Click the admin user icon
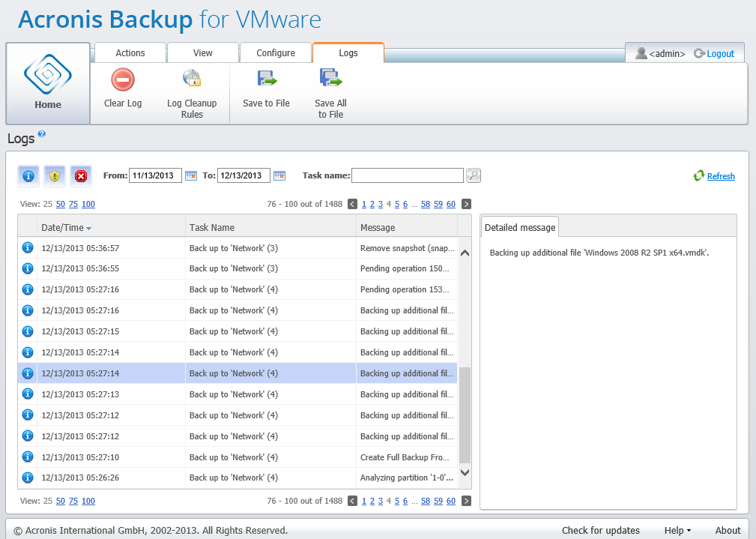Viewport: 756px width, 539px height. pos(641,53)
